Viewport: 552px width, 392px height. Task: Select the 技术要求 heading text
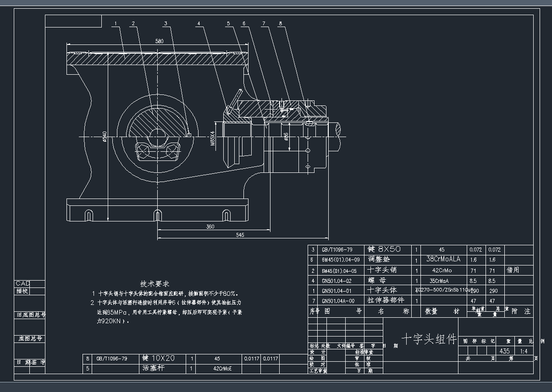click(x=155, y=284)
